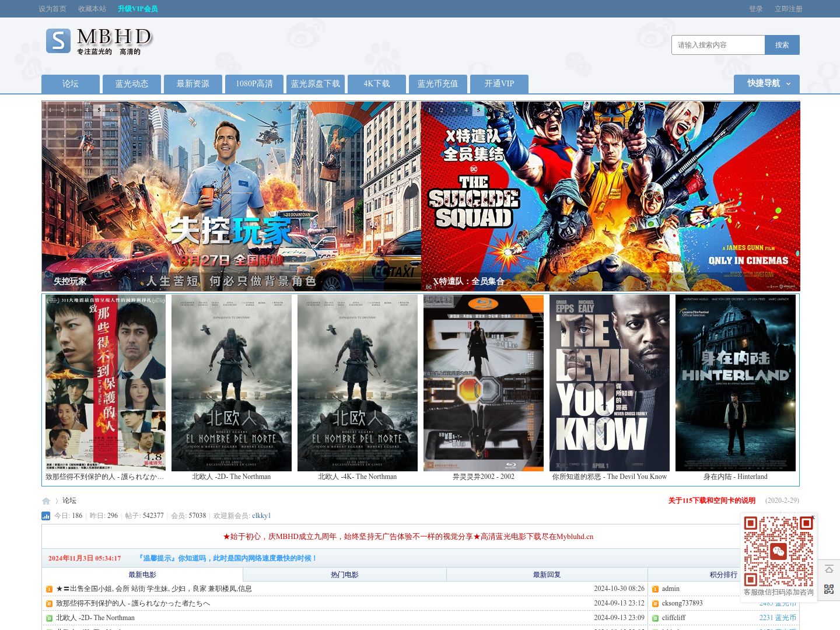840x630 pixels.
Task: Open the 致那些得不到保护的人 movie poster
Action: 106,383
